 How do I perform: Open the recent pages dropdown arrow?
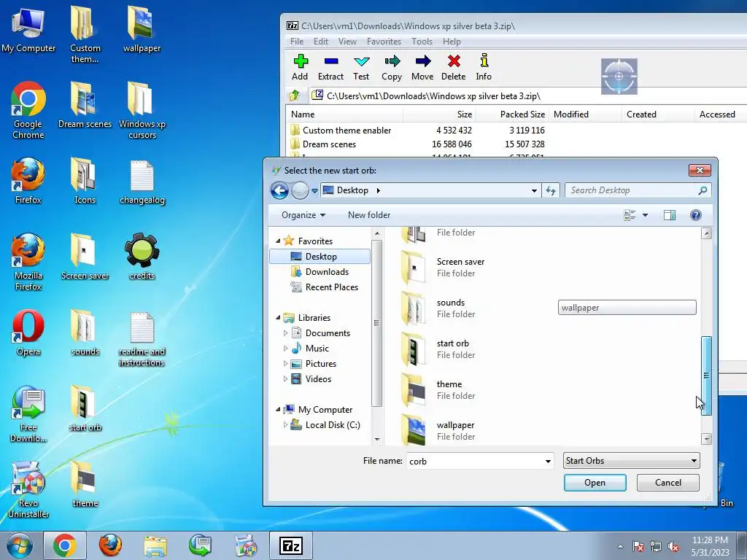[x=314, y=191]
